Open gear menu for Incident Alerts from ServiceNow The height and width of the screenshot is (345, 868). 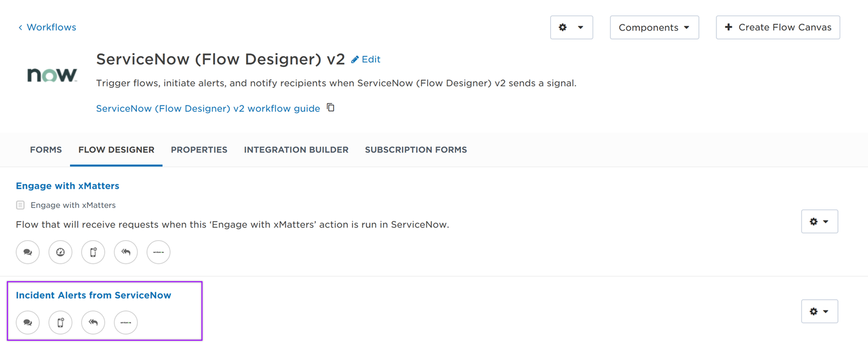[x=819, y=311]
